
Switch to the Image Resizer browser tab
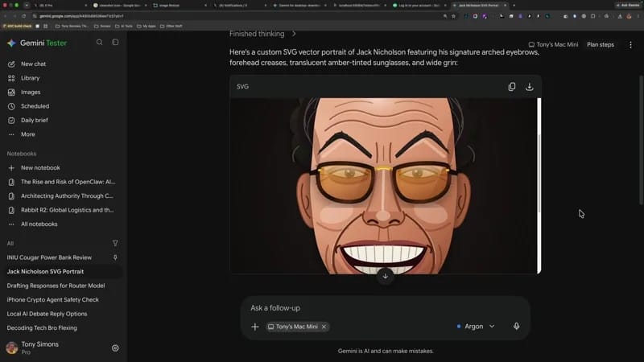point(179,6)
